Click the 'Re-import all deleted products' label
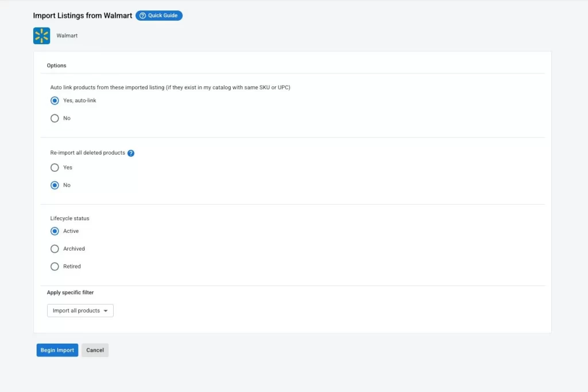Viewport: 588px width, 392px height. [87, 153]
